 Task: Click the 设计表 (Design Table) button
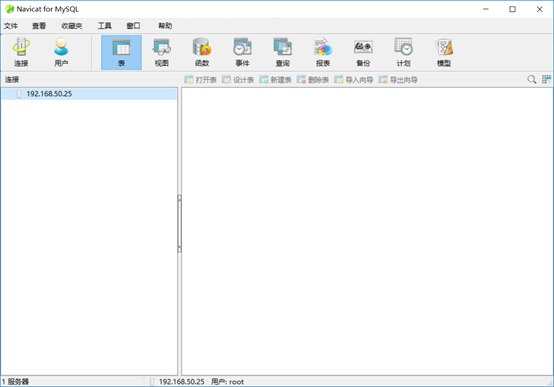click(x=238, y=80)
